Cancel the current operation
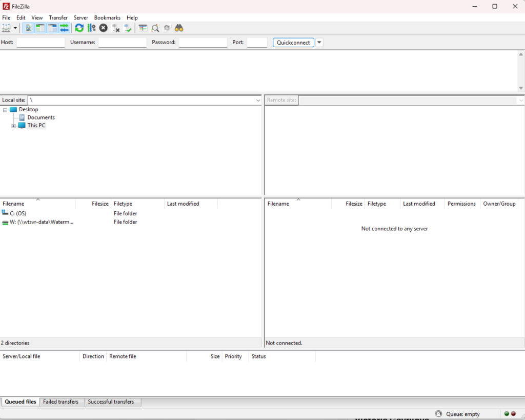This screenshot has width=525, height=420. click(x=104, y=28)
